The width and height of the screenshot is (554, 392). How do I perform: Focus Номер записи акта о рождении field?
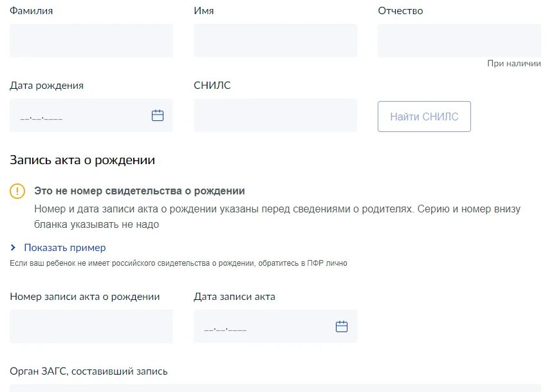pyautogui.click(x=91, y=326)
